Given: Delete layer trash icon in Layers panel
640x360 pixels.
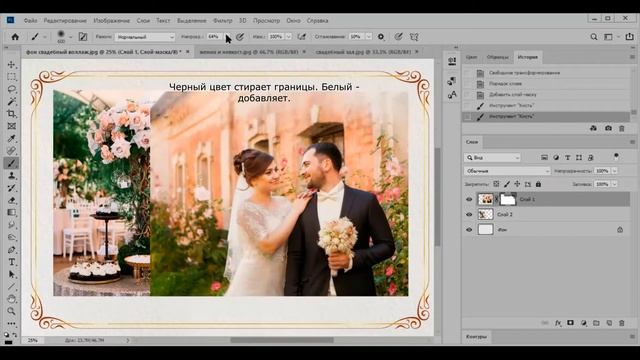Looking at the screenshot, I should tap(622, 323).
